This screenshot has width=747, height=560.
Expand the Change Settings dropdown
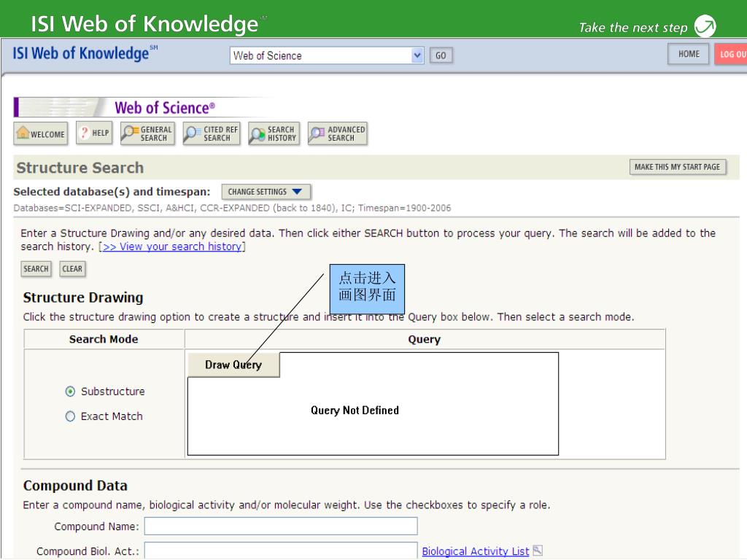(266, 192)
